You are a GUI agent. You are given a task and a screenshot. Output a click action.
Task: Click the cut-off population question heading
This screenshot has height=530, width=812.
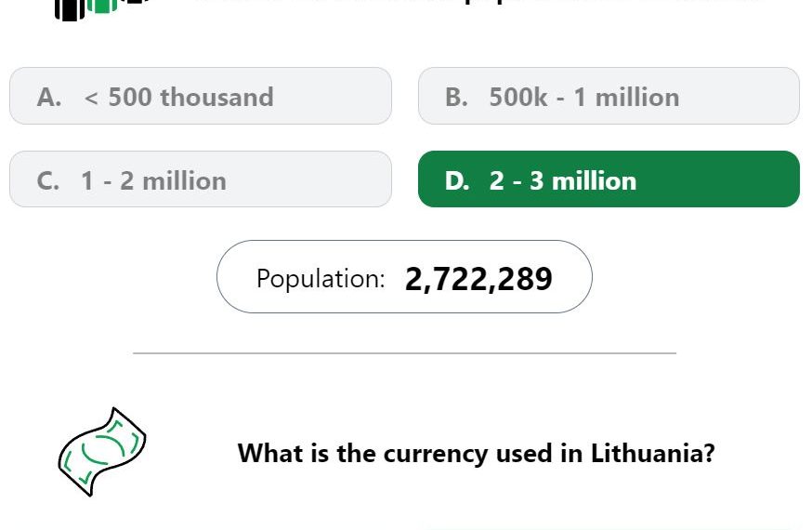(478, 4)
